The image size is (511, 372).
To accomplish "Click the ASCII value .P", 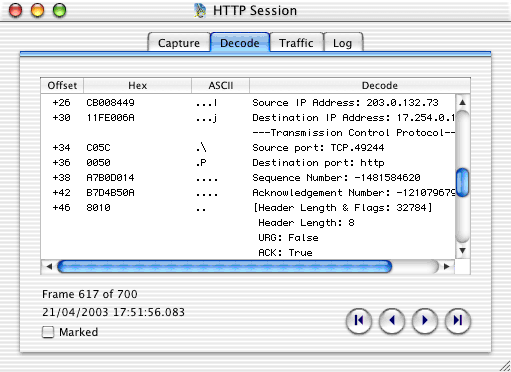I will (x=201, y=163).
